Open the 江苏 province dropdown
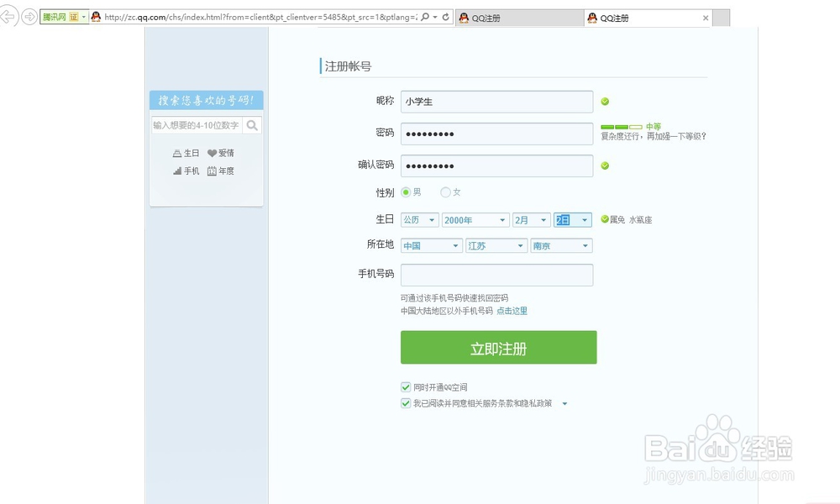This screenshot has width=840, height=504. click(496, 246)
